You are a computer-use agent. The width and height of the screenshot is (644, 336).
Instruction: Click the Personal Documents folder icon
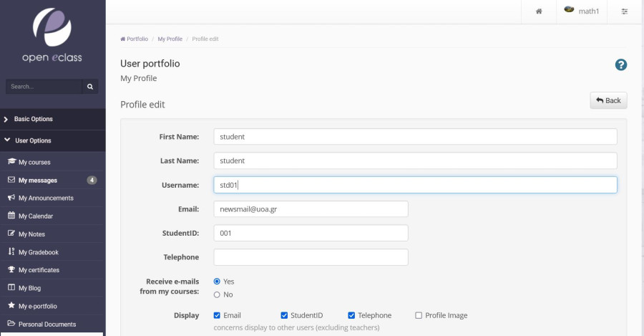(x=11, y=324)
